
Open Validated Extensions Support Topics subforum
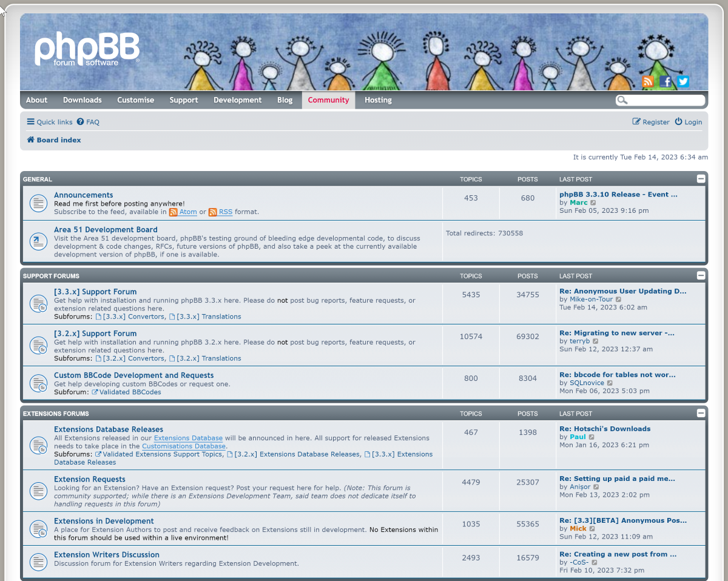159,454
